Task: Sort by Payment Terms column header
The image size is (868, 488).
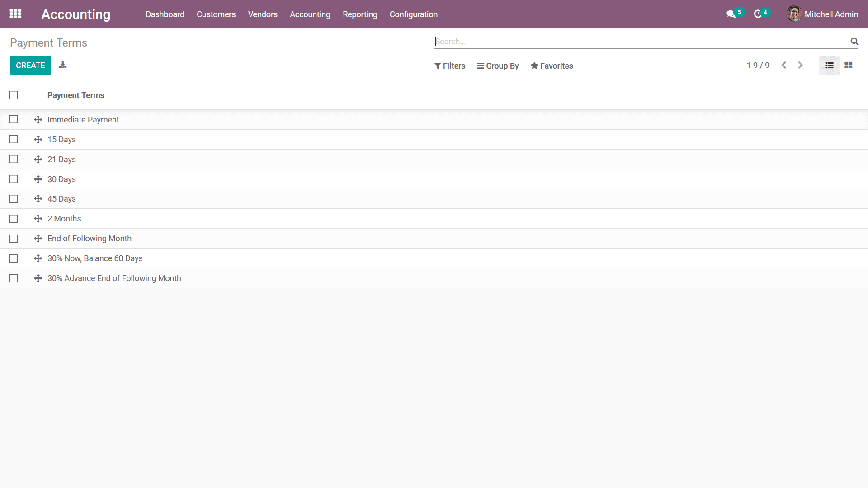Action: point(76,95)
